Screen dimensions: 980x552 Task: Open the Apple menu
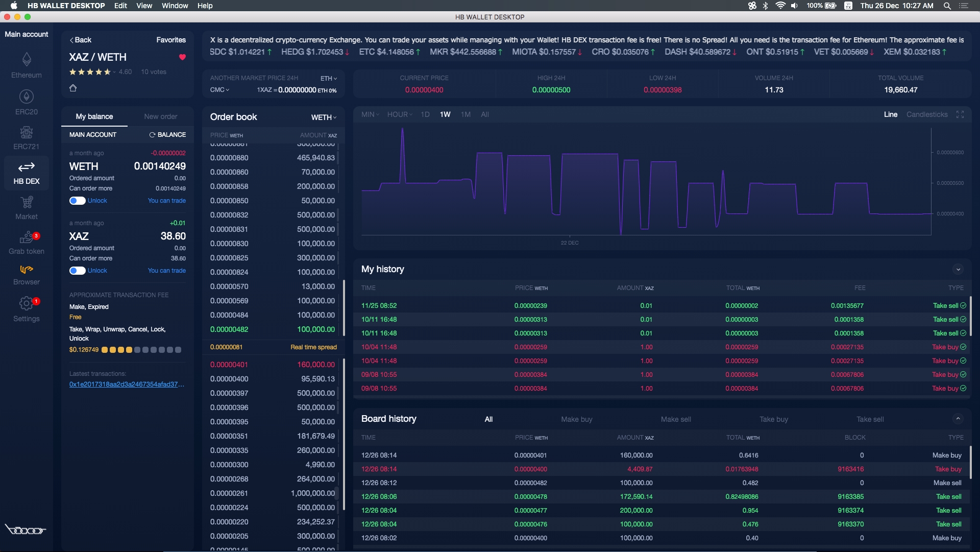(14, 6)
